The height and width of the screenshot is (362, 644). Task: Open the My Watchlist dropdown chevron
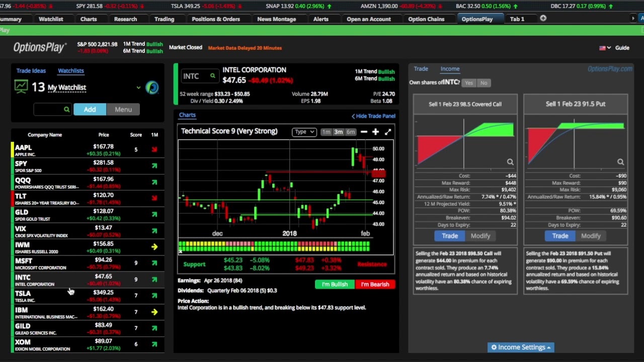[x=138, y=87]
